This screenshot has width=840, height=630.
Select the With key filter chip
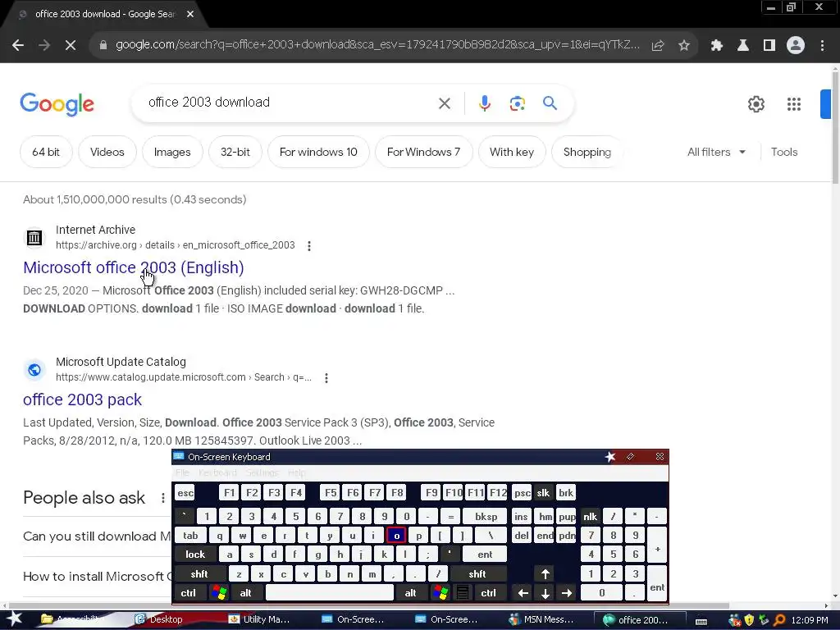pos(512,152)
